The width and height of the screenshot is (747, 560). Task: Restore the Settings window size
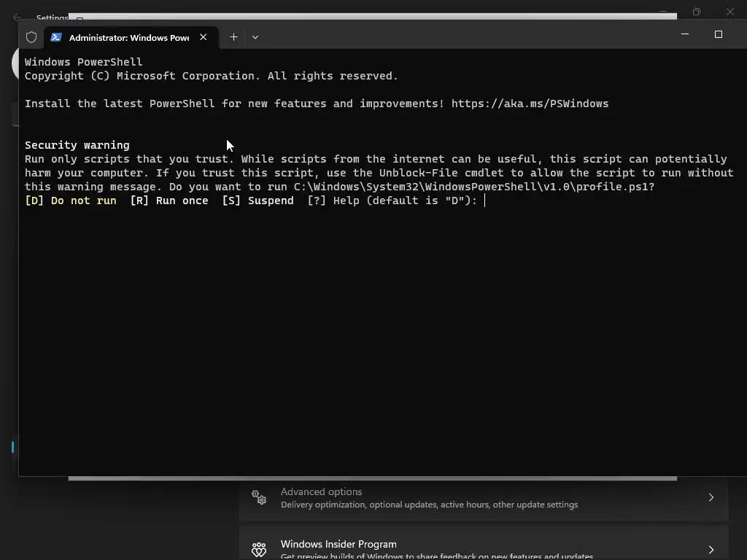[x=697, y=12]
